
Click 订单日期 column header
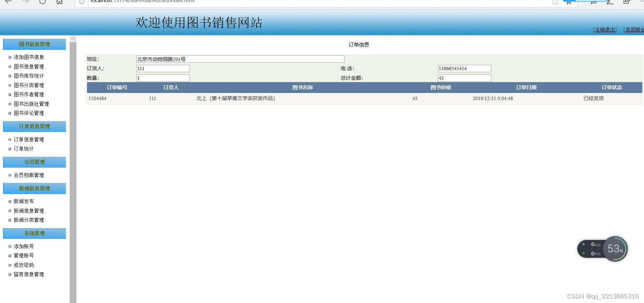point(526,88)
